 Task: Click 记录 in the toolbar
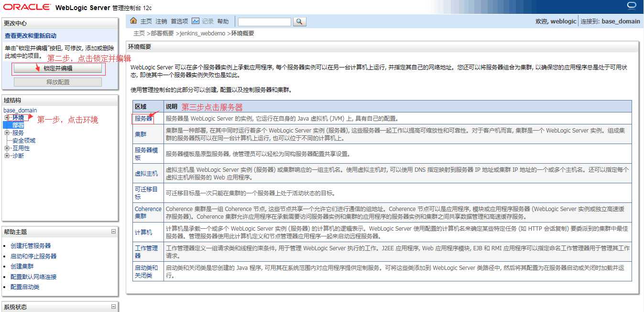coord(207,21)
